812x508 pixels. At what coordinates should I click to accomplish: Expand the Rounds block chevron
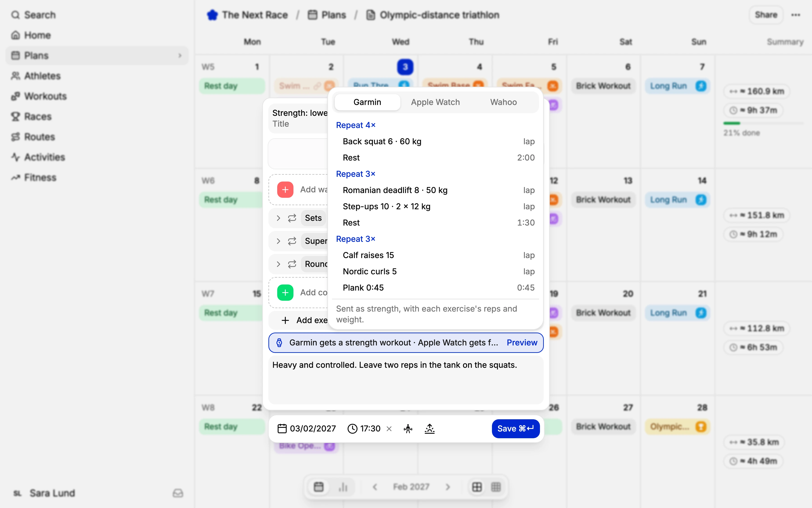(278, 264)
